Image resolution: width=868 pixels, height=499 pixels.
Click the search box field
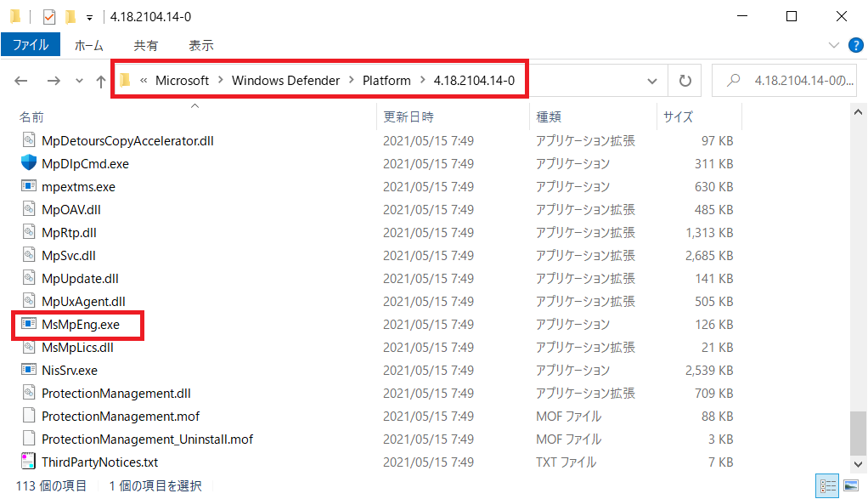pos(784,81)
